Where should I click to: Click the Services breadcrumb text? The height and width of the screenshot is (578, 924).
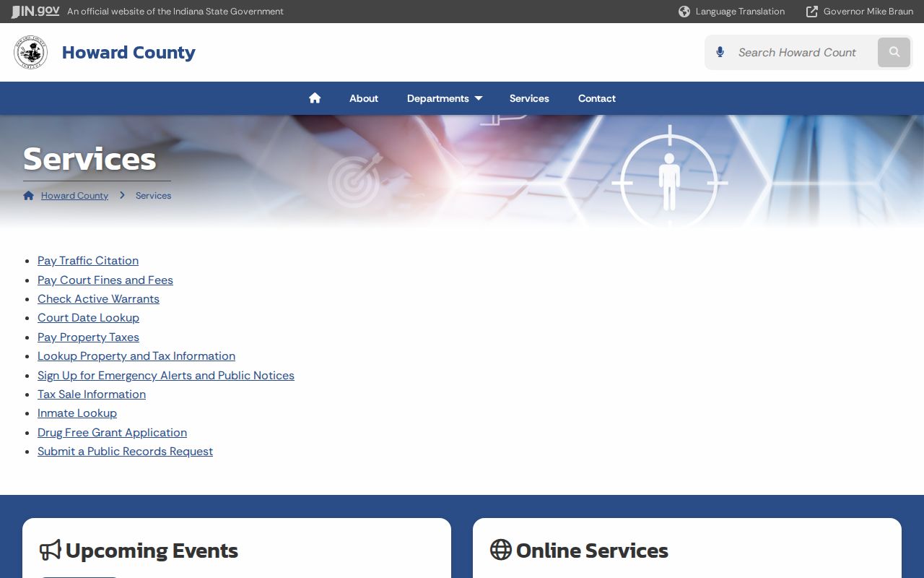[x=154, y=196]
